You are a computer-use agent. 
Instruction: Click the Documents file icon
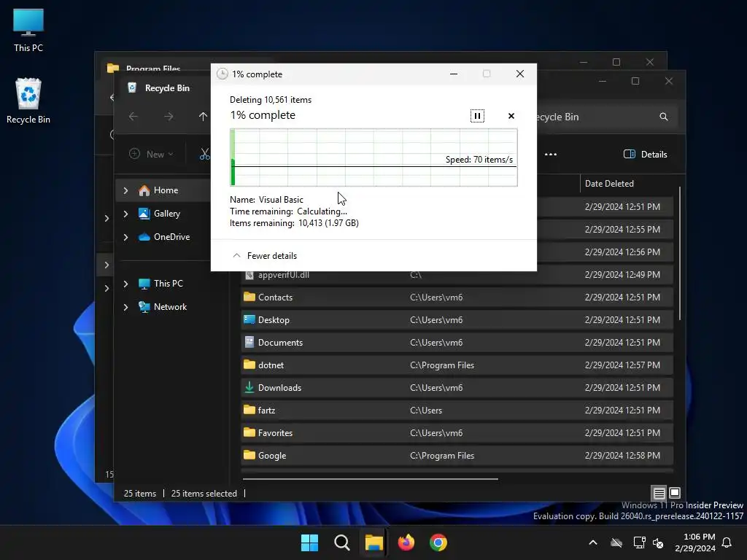tap(249, 342)
